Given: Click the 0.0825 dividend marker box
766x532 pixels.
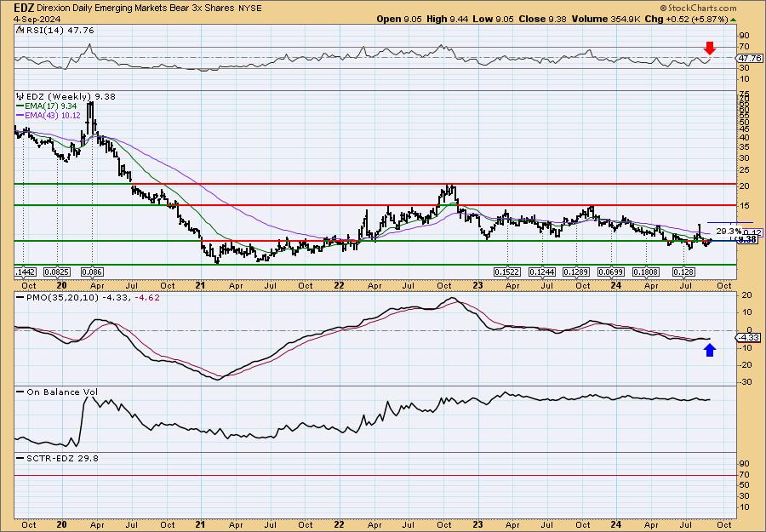Looking at the screenshot, I should 55,272.
